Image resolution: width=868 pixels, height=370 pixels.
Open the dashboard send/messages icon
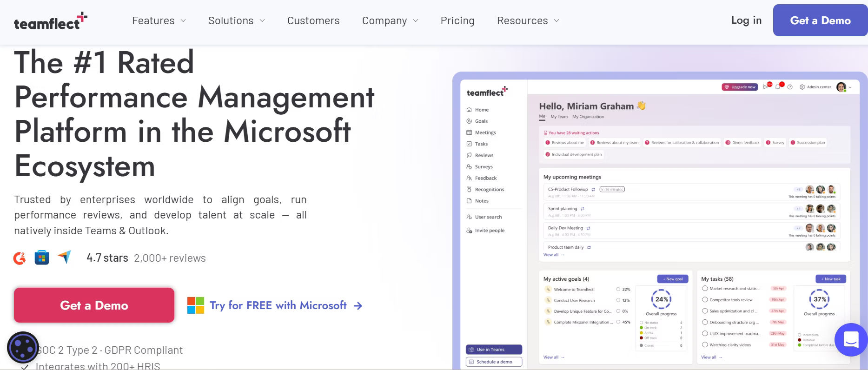[766, 87]
